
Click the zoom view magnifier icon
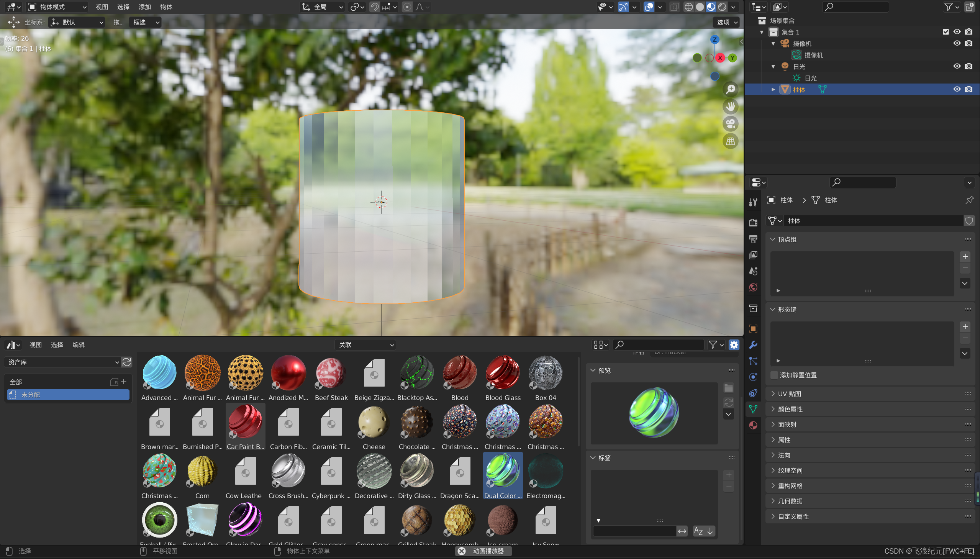point(731,89)
